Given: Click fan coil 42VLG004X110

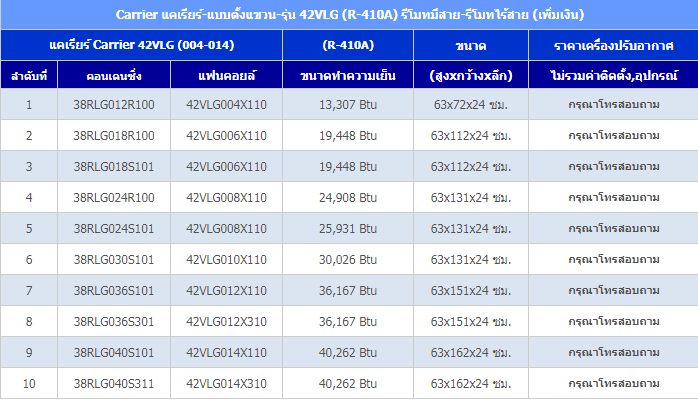Looking at the screenshot, I should 227,105.
